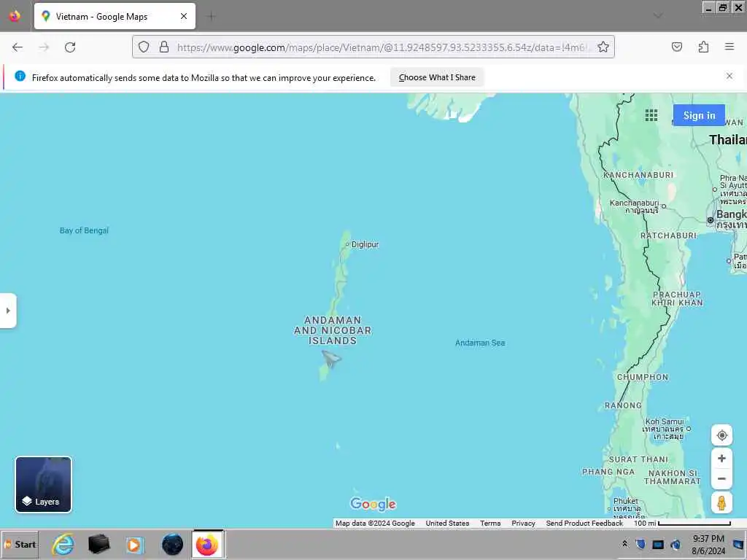Click the SURAT THANI province label

click(x=638, y=459)
